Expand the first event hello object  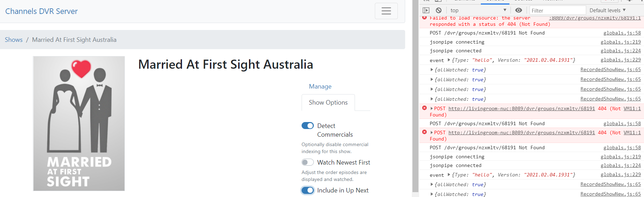click(449, 60)
